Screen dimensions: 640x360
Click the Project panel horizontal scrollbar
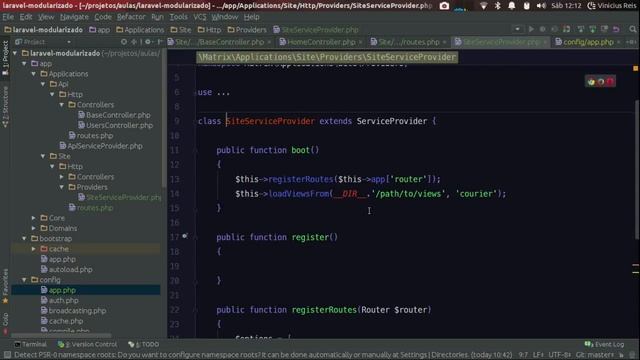pyautogui.click(x=61, y=335)
